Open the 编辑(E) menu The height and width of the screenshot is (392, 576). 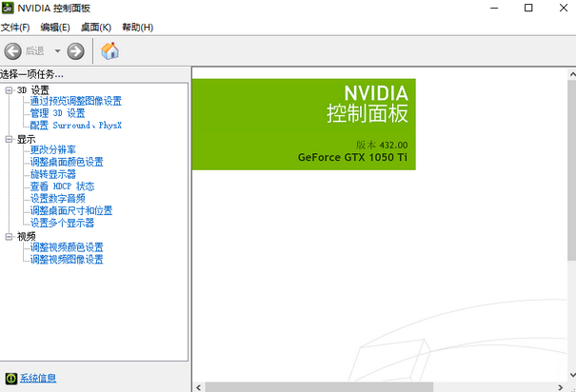(55, 27)
